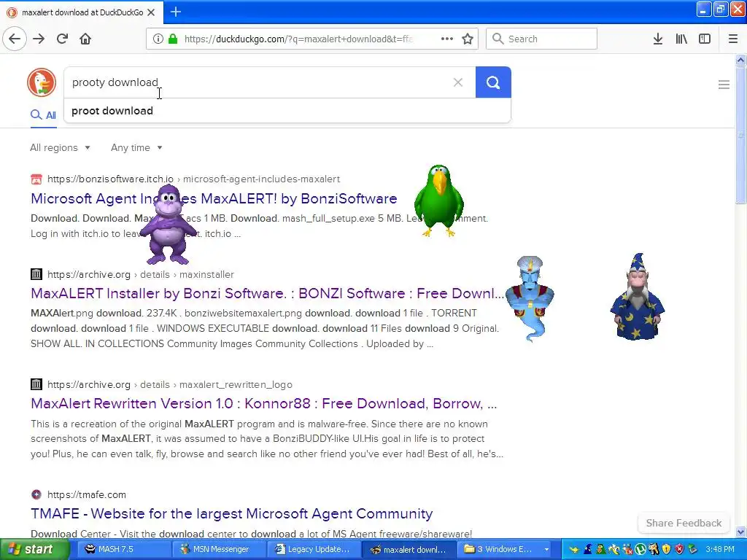This screenshot has width=747, height=560.
Task: Click the https://tmafe.com URL text
Action: pyautogui.click(x=87, y=494)
